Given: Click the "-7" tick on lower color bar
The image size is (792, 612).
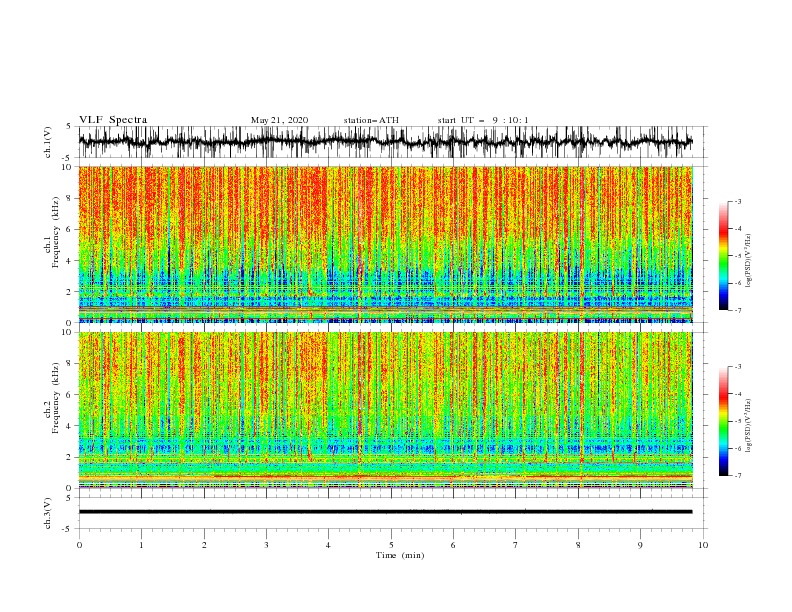Looking at the screenshot, I should tap(737, 476).
